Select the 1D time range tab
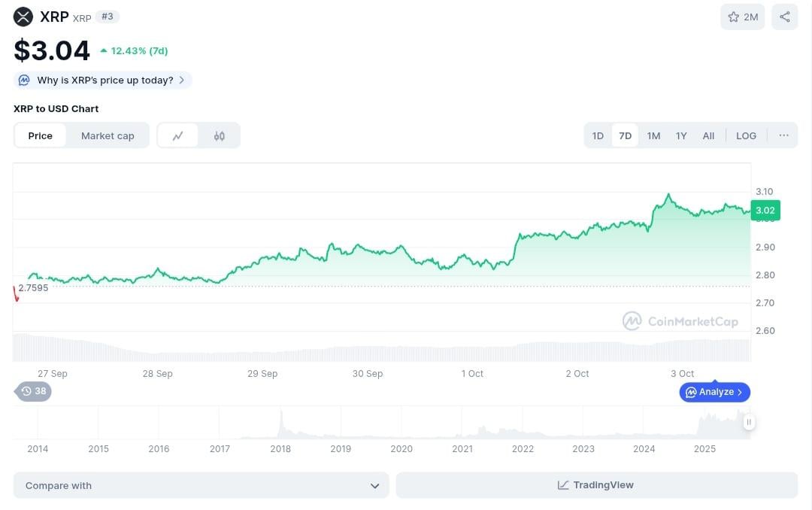Image resolution: width=812 pixels, height=510 pixels. coord(598,136)
